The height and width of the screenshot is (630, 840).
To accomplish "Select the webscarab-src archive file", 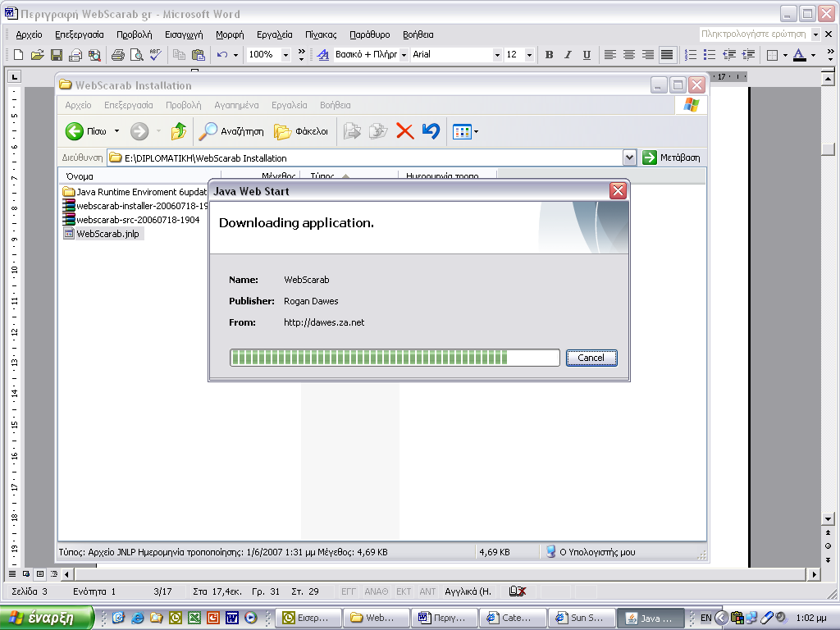I will (x=131, y=220).
